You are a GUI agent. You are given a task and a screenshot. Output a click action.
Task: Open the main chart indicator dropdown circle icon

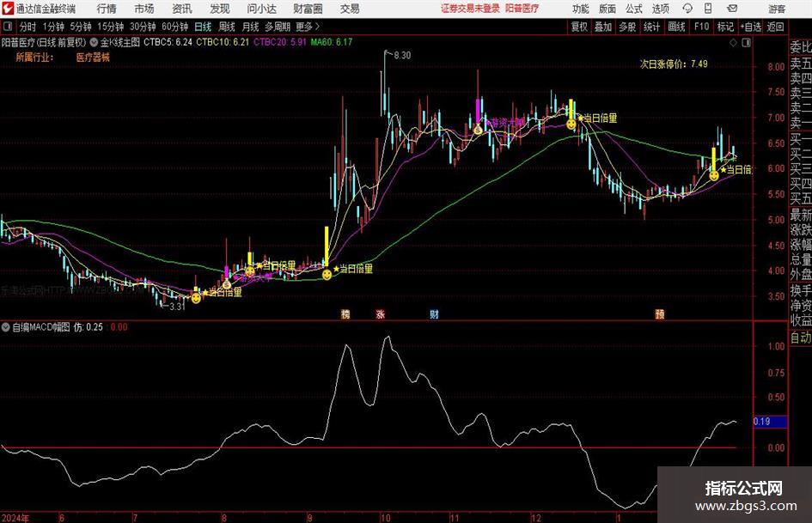[94, 42]
